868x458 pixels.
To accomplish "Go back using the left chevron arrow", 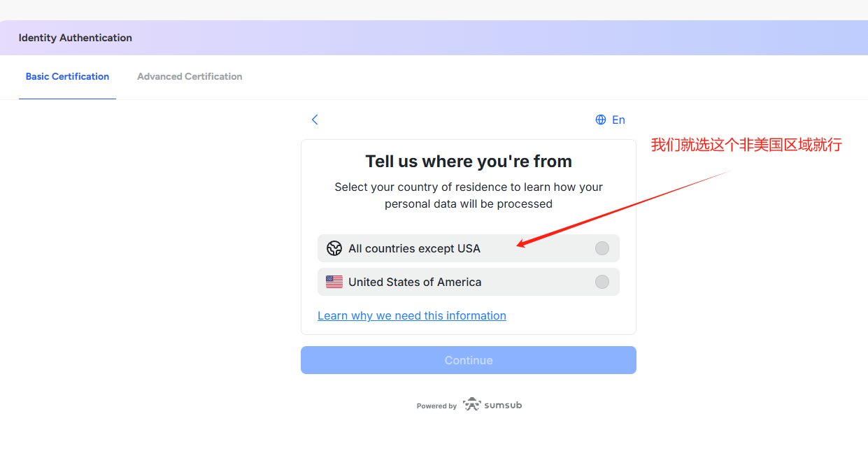I will click(x=315, y=120).
